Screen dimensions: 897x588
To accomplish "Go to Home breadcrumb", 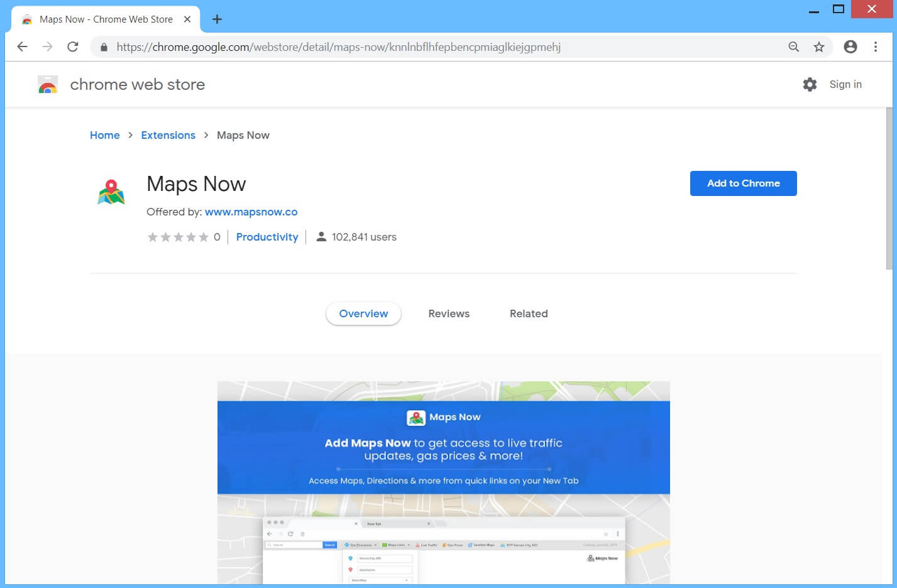I will pyautogui.click(x=105, y=135).
